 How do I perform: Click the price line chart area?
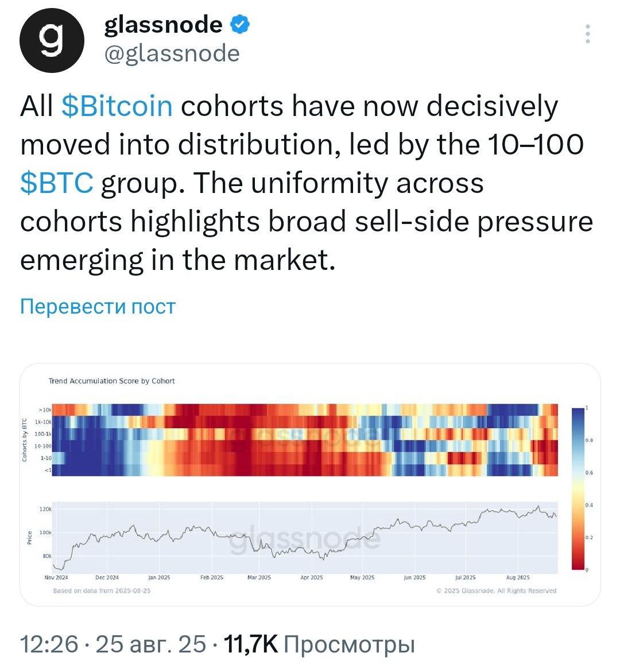(305, 538)
